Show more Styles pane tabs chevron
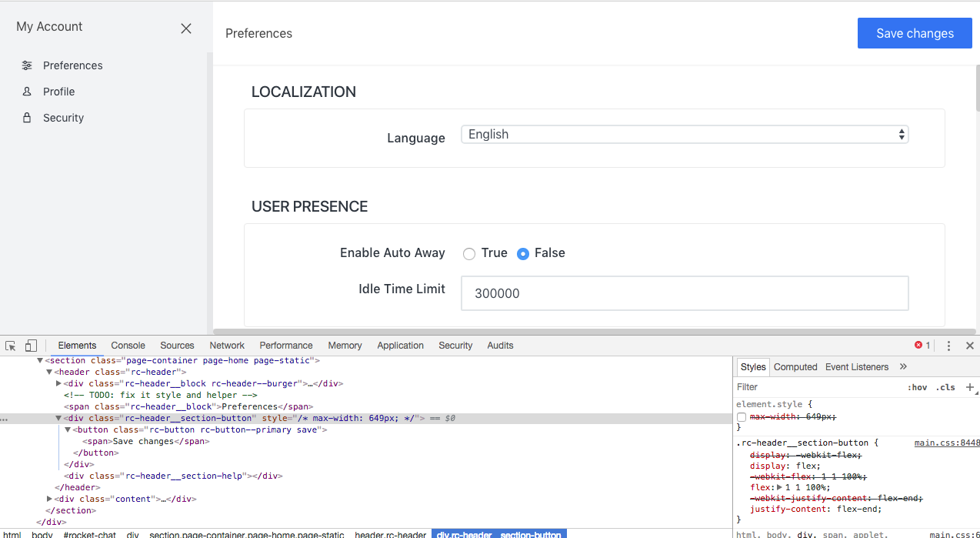The width and height of the screenshot is (980, 538). (903, 367)
